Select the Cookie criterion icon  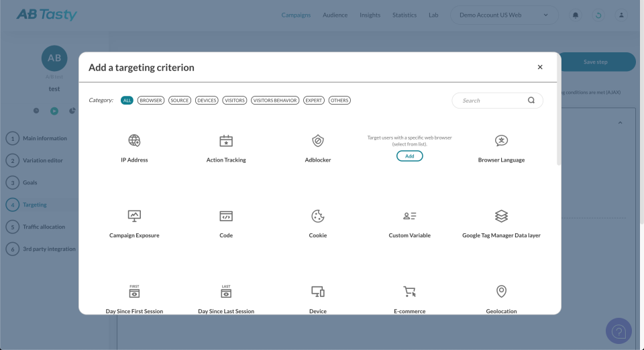tap(318, 216)
